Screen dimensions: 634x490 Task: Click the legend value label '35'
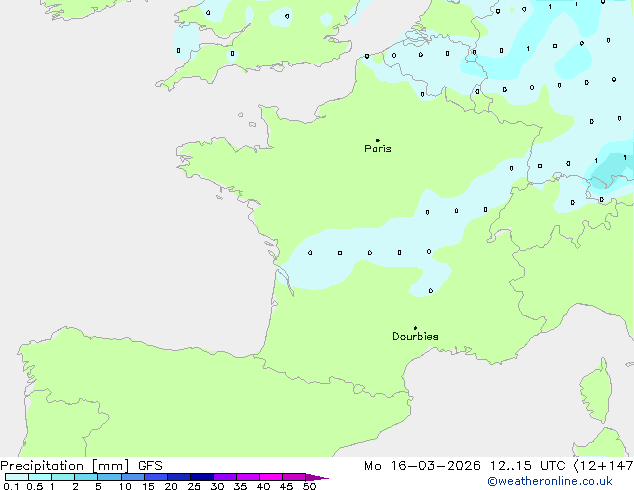[x=240, y=486]
